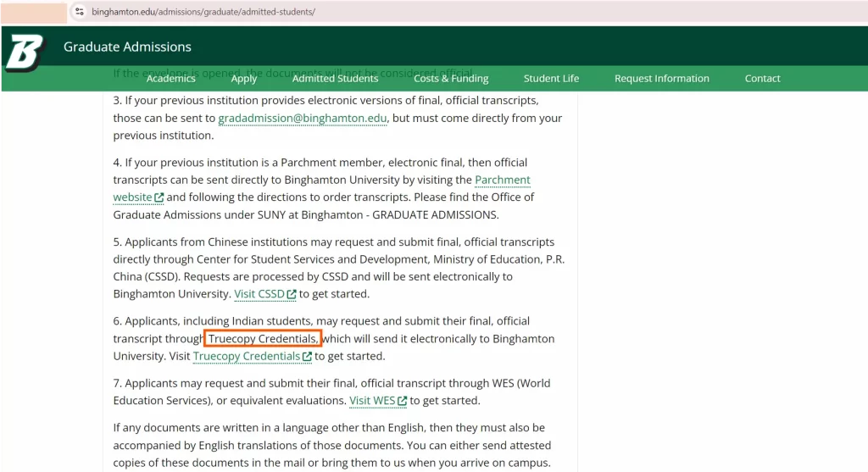Open the Academics menu
Image resolution: width=868 pixels, height=472 pixels.
[170, 79]
